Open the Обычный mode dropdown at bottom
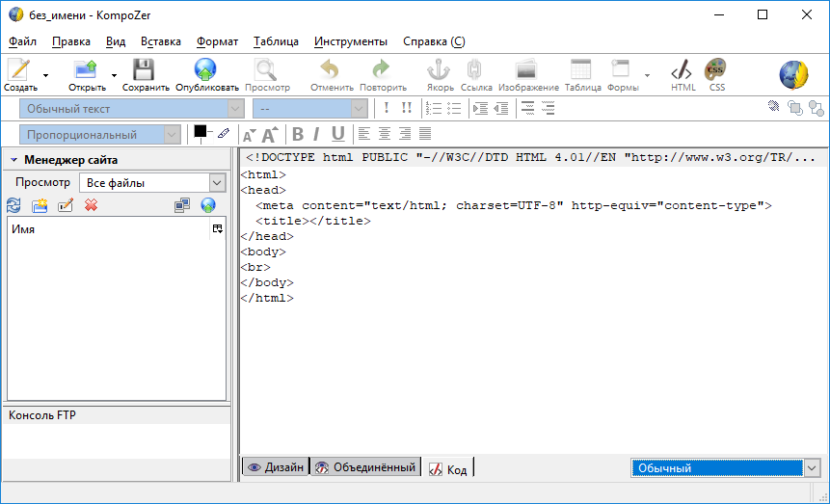This screenshot has width=830, height=504. [x=725, y=468]
